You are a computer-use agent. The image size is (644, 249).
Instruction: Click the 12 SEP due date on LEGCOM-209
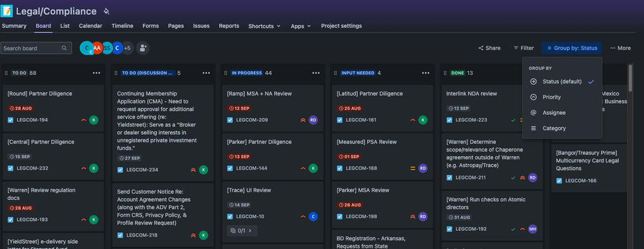coord(239,108)
